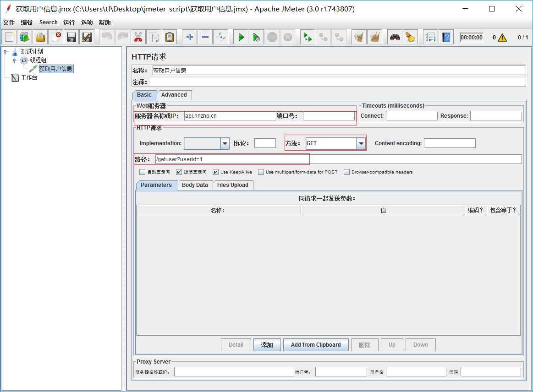Screen dimensions: 533x392
Task: Click the 服务器名称或IP field api.nnzhp.cn
Action: pyautogui.click(x=230, y=116)
